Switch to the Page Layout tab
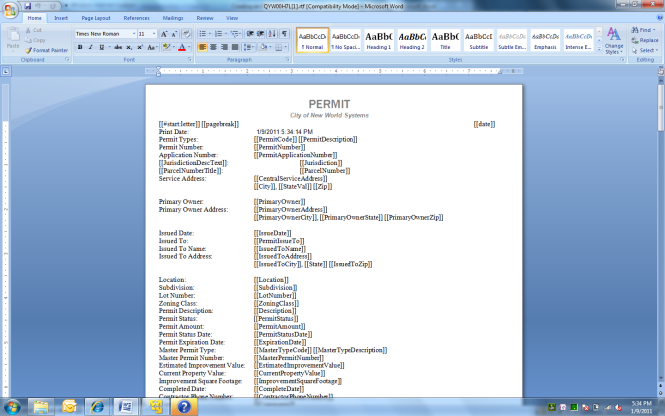The height and width of the screenshot is (416, 665). coord(96,18)
